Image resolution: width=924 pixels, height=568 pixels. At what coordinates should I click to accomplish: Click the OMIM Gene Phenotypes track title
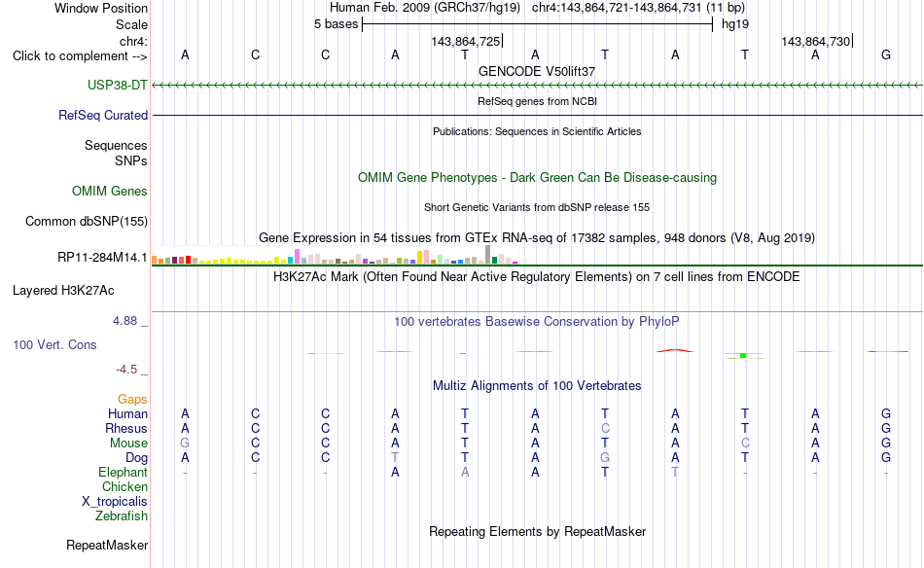[537, 177]
